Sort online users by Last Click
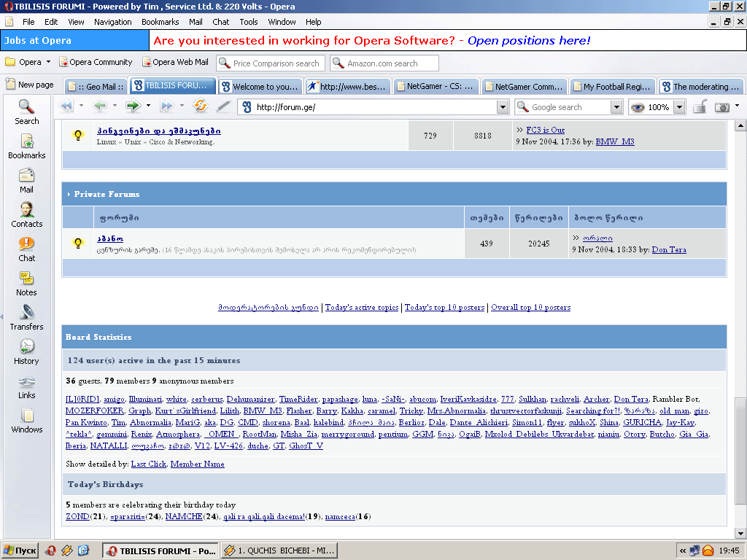The image size is (747, 560). (149, 464)
